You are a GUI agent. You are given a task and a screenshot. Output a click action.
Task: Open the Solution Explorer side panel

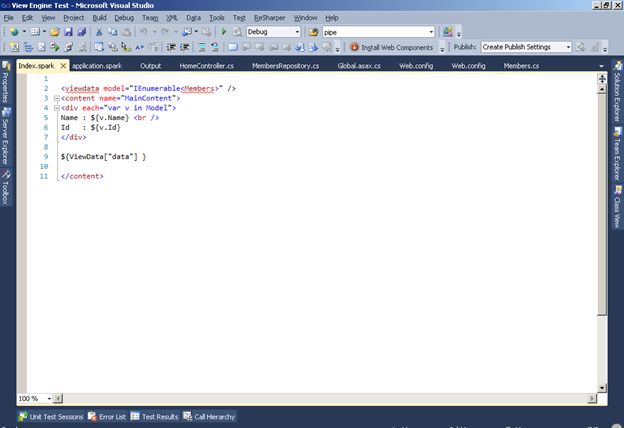[x=618, y=91]
